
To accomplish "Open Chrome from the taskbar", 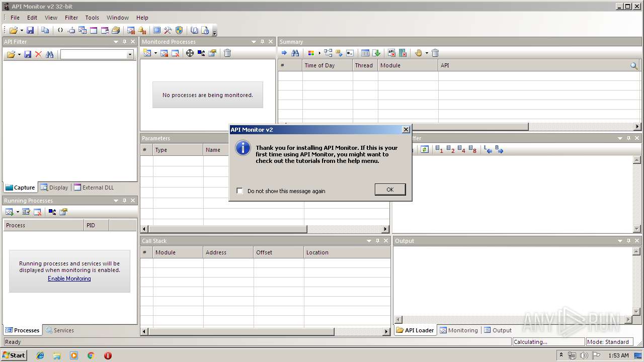I will click(x=91, y=355).
